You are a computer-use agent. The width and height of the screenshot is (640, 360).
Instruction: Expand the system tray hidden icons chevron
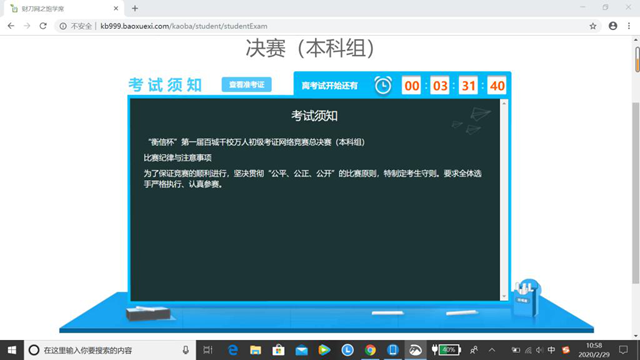[x=492, y=350]
